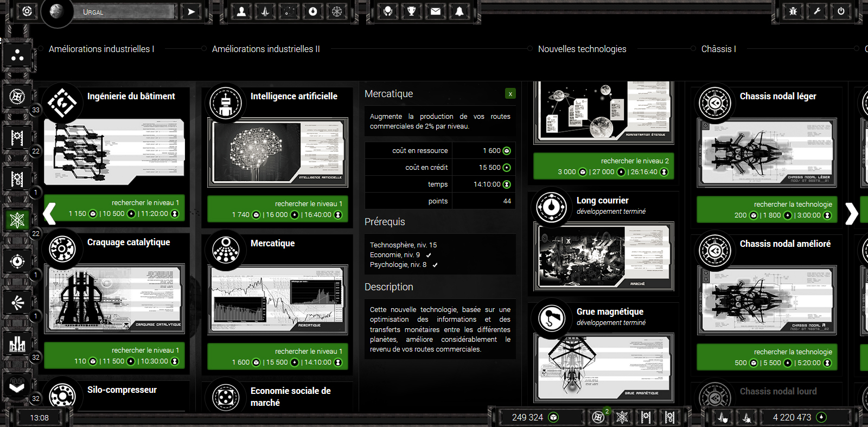Open the gear-wheel bottom icon with badge 2
Image resolution: width=868 pixels, height=427 pixels.
[x=598, y=417]
